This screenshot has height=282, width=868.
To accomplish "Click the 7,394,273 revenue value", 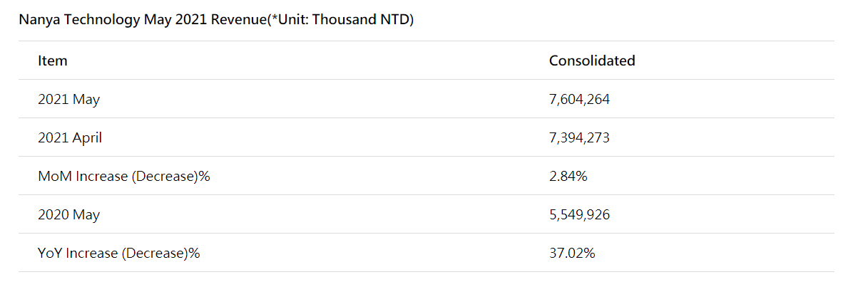I will point(579,137).
